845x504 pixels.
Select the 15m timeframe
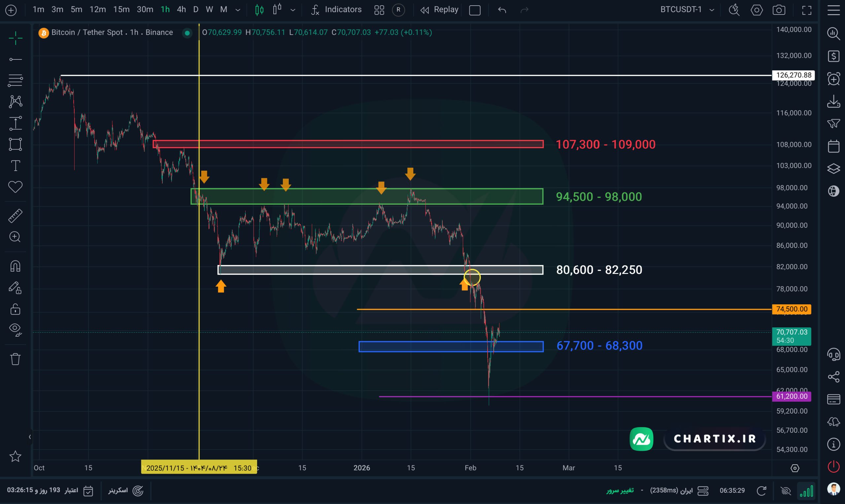coord(121,10)
